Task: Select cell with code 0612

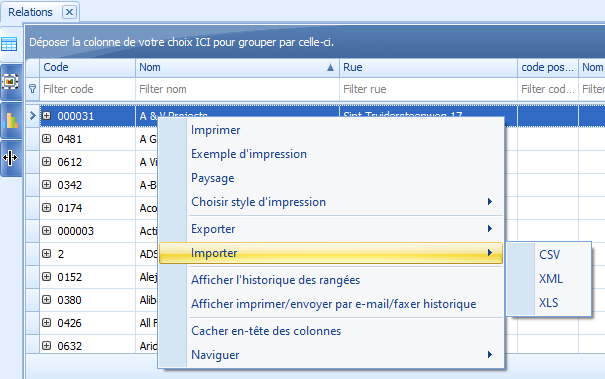Action: click(88, 162)
